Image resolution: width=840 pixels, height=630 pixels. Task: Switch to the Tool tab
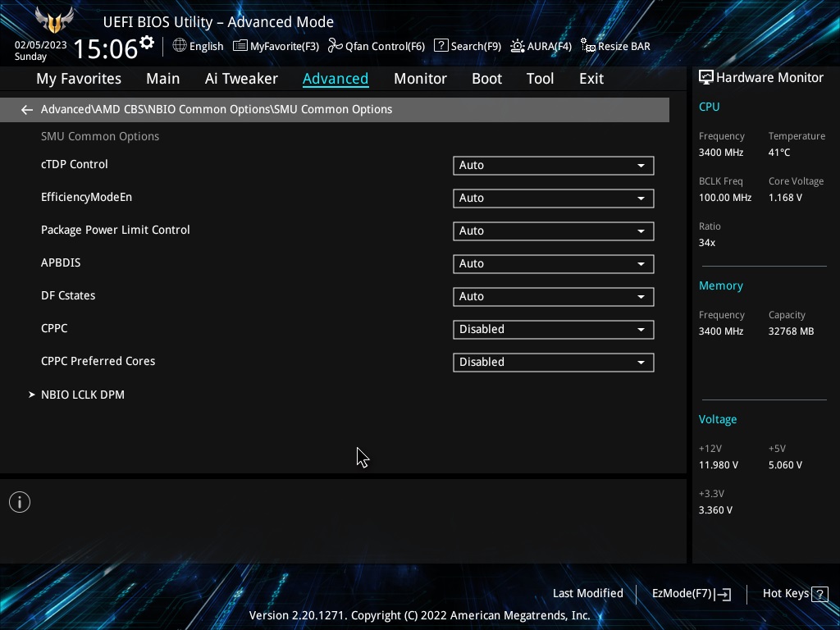[x=540, y=79]
